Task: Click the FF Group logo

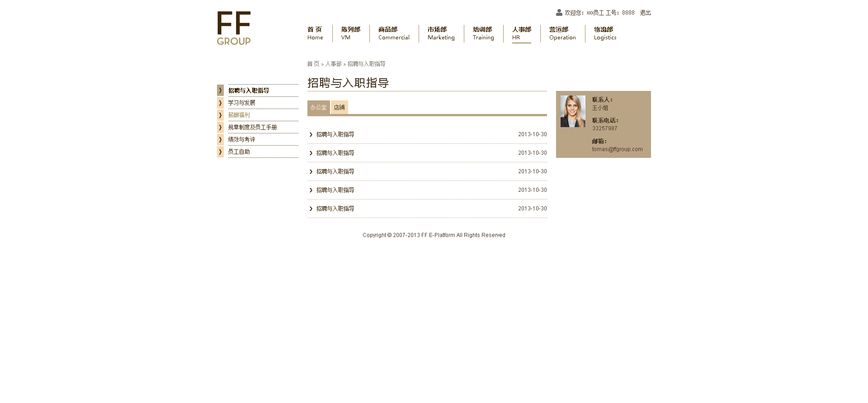Action: click(234, 28)
